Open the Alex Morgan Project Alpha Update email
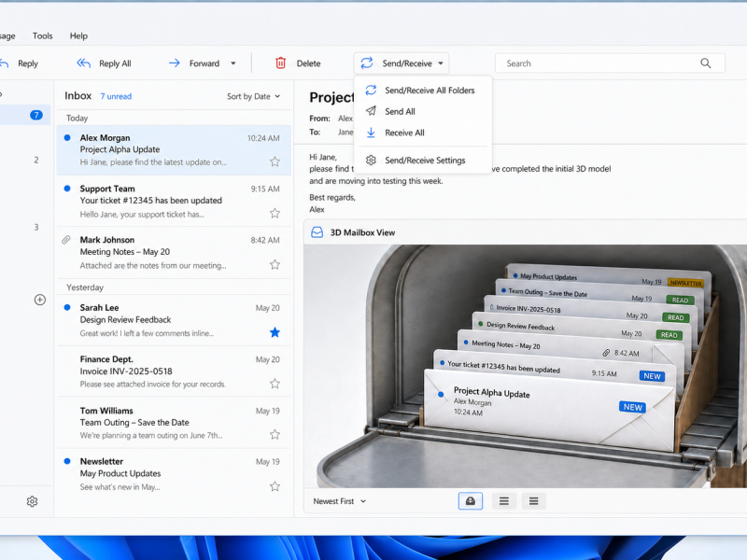 coord(174,150)
